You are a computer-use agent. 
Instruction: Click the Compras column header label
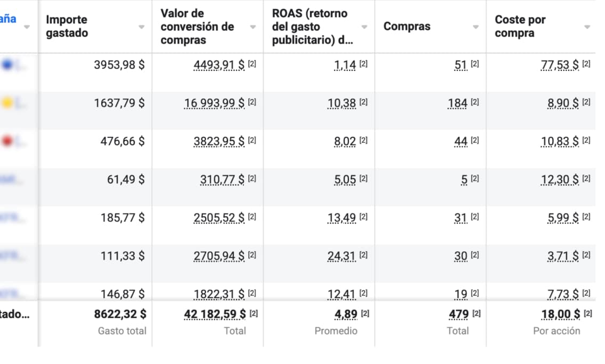(407, 27)
